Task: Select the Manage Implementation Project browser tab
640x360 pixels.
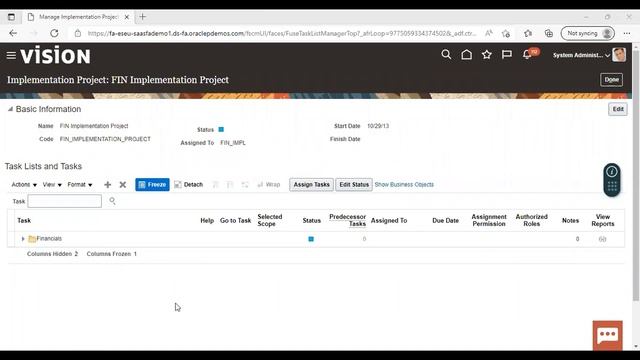Action: click(x=78, y=17)
